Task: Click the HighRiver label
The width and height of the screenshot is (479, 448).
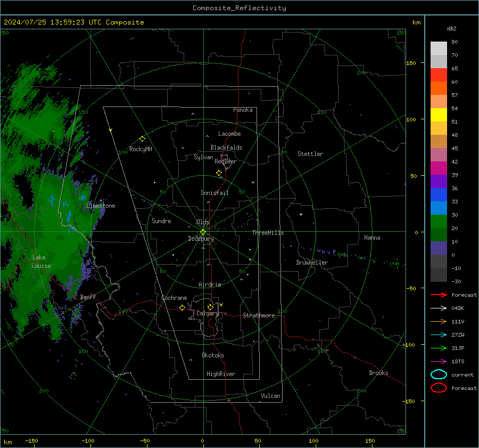Action: coord(221,374)
